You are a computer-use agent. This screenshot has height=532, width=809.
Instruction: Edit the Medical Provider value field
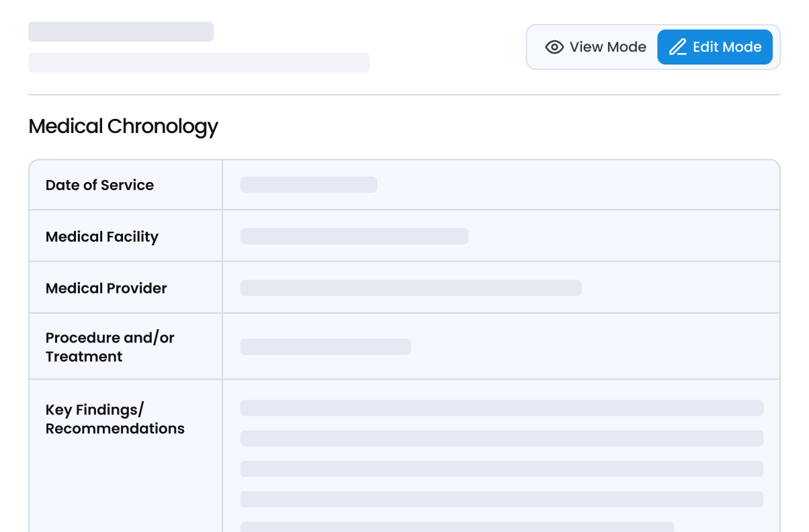[411, 288]
